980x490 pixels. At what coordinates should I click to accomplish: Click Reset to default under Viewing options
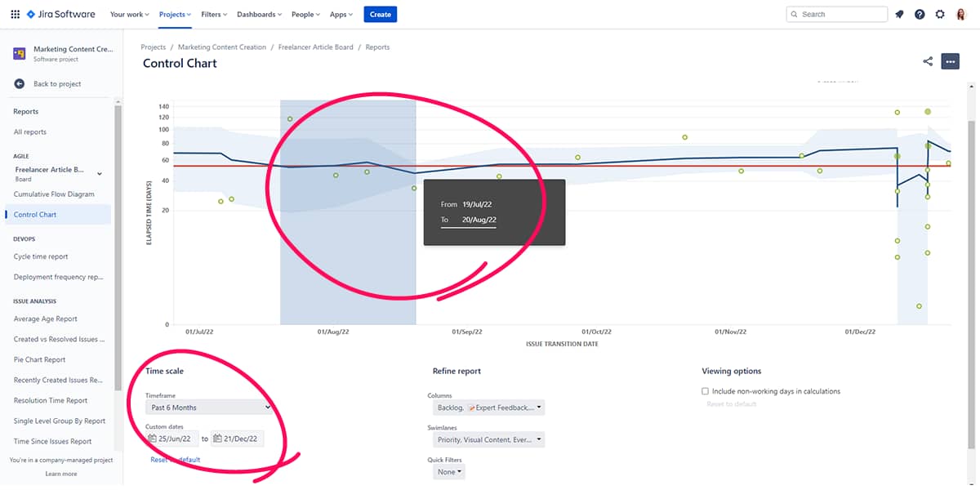point(730,404)
